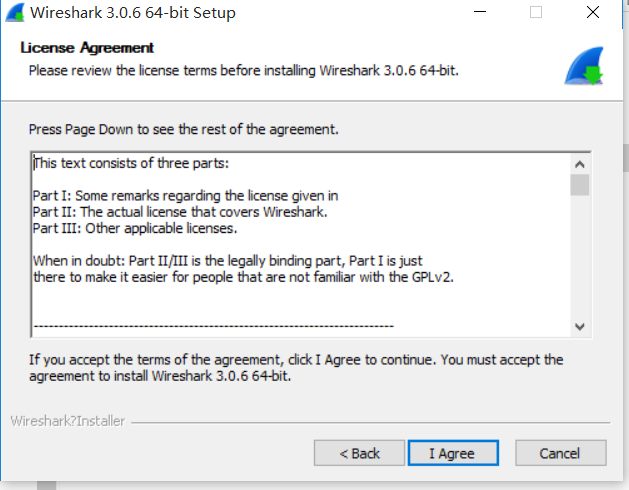
Task: Click the license scrollbar up arrow
Action: pyautogui.click(x=580, y=163)
